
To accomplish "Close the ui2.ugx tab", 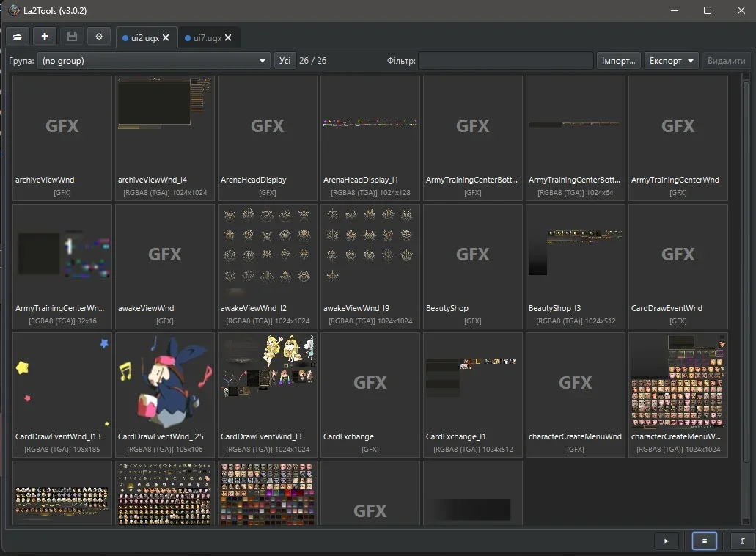I will point(166,37).
